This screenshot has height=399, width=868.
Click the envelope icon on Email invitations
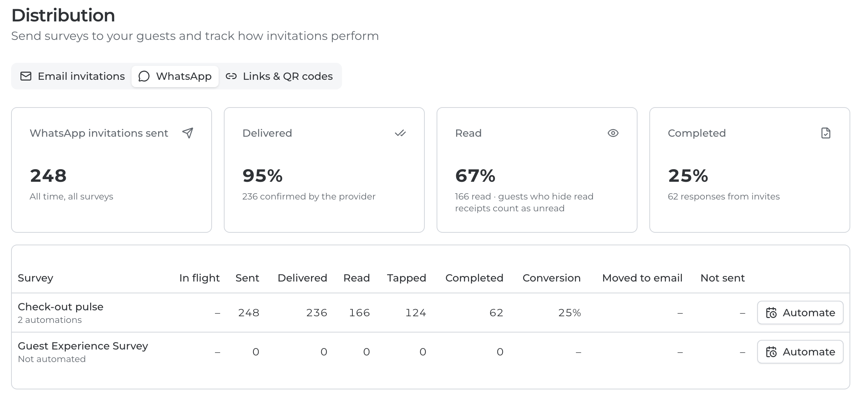[26, 76]
